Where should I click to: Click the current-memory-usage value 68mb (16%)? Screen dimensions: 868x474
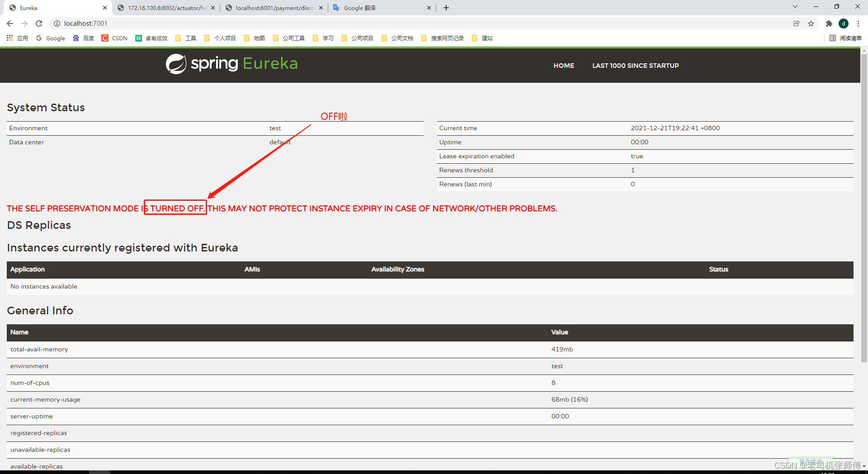click(x=570, y=399)
